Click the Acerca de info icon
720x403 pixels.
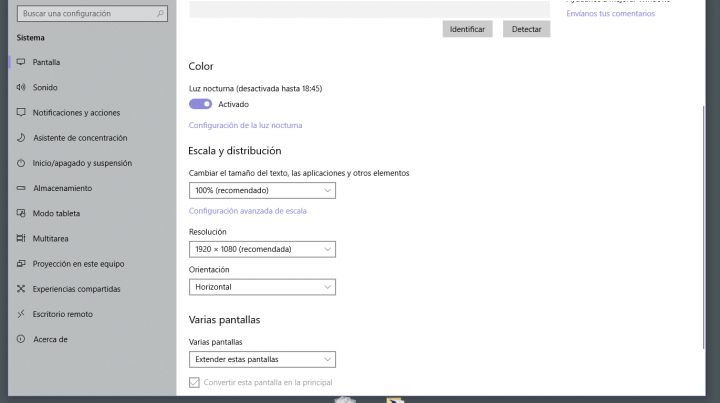[x=21, y=339]
